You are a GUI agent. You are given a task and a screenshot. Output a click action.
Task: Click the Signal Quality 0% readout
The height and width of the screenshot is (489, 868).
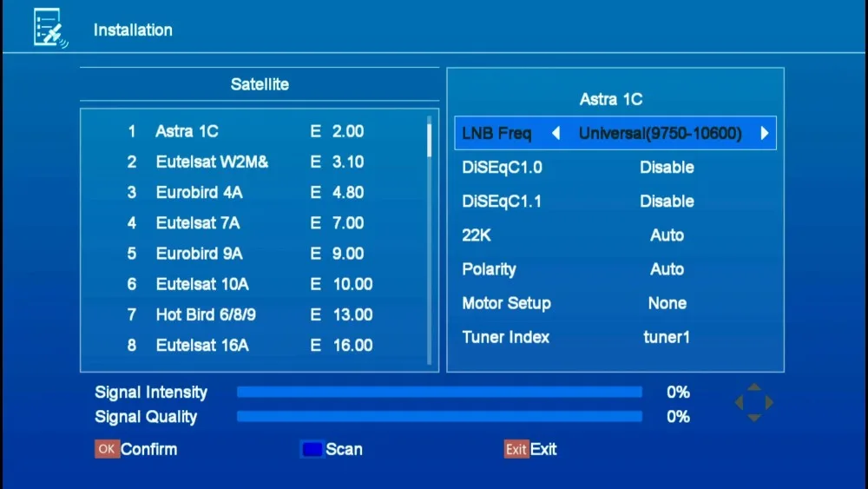[678, 416]
